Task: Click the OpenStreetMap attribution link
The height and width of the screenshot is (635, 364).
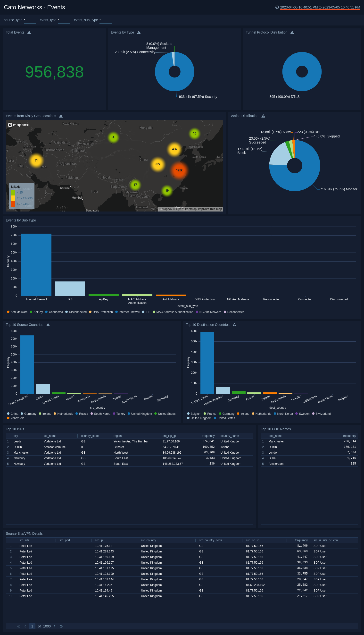Action: tap(186, 209)
